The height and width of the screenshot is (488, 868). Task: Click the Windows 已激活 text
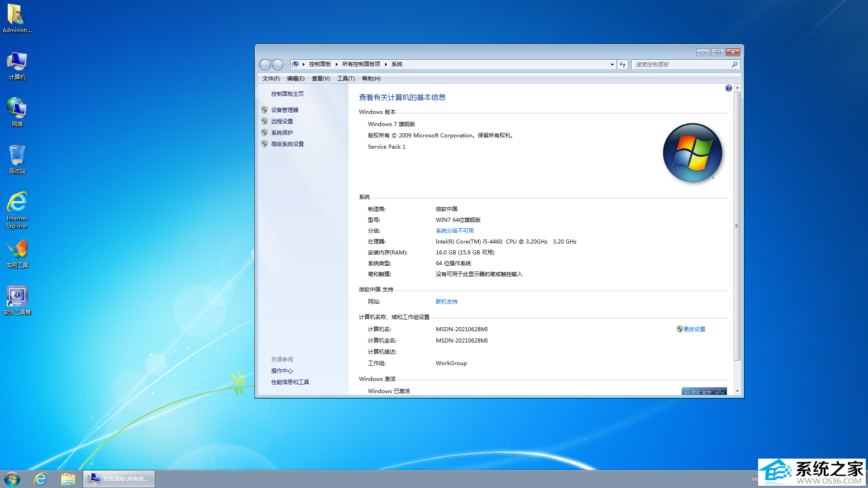(389, 391)
